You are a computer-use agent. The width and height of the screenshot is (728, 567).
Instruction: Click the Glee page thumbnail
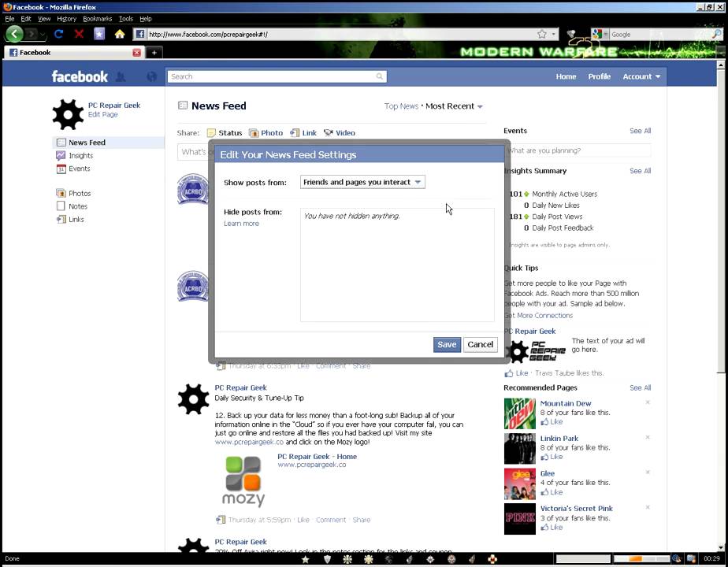(519, 484)
